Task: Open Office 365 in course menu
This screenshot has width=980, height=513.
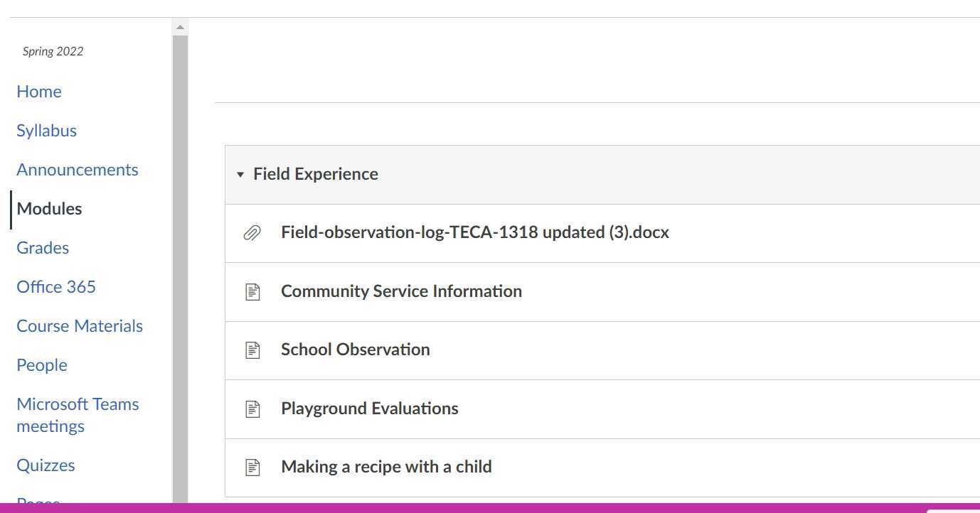Action: (56, 287)
